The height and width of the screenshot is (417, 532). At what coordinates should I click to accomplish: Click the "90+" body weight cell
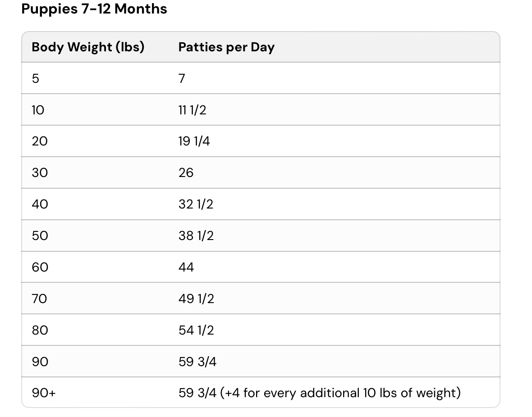(44, 393)
